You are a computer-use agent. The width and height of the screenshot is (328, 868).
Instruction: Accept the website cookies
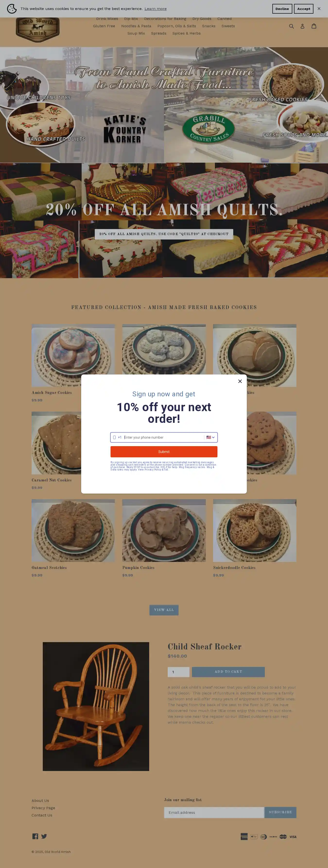pos(303,9)
